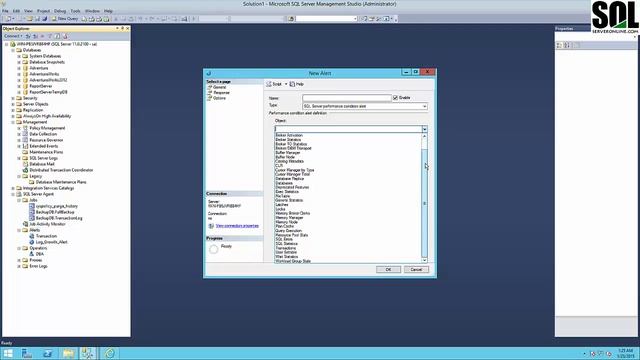The image size is (640, 360).
Task: Collapse the Management folder
Action: point(13,122)
